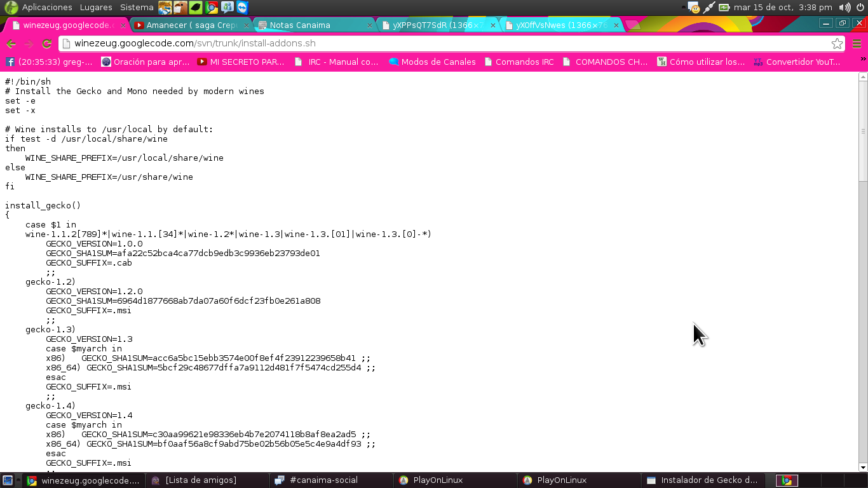Open a new tab with the new-tab button

(x=633, y=25)
